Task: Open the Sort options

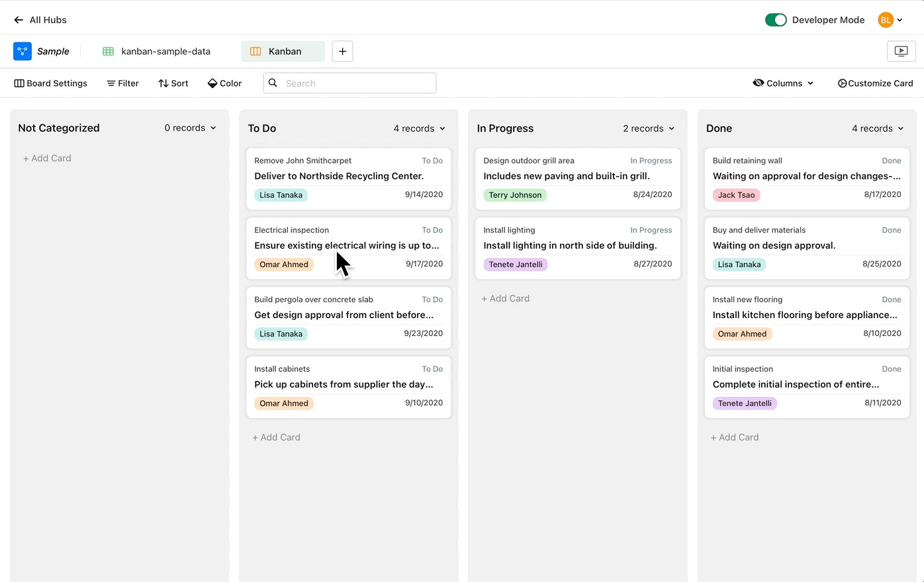Action: click(x=173, y=83)
